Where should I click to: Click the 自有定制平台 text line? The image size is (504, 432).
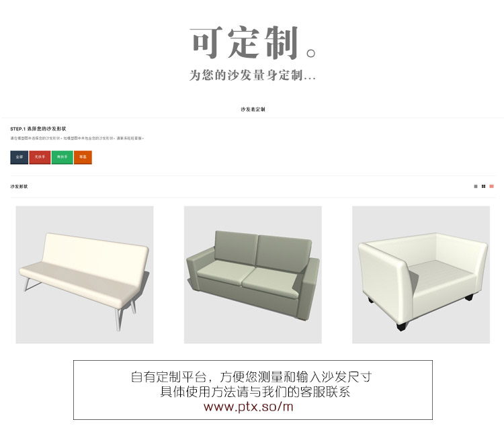[x=251, y=377]
